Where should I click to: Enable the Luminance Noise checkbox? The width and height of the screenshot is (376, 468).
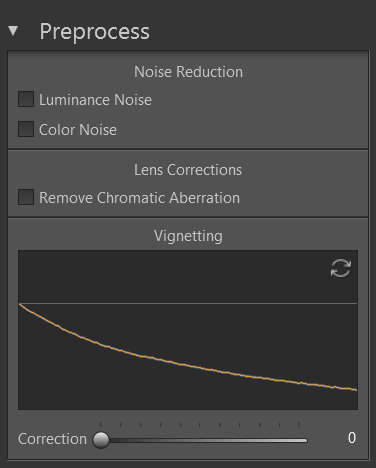[x=26, y=99]
